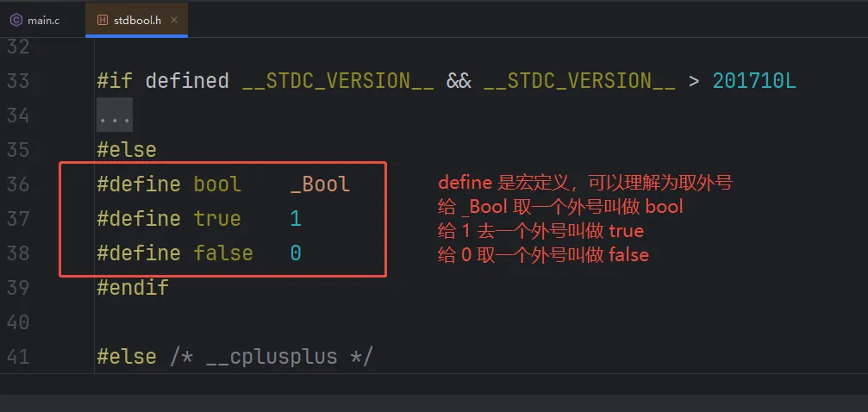Click the _Bool keyword on line 36

pyautogui.click(x=320, y=184)
